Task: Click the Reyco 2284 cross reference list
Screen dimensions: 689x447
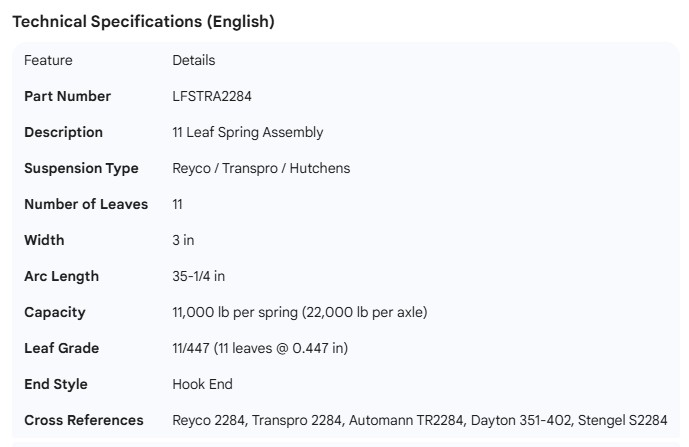Action: [419, 420]
